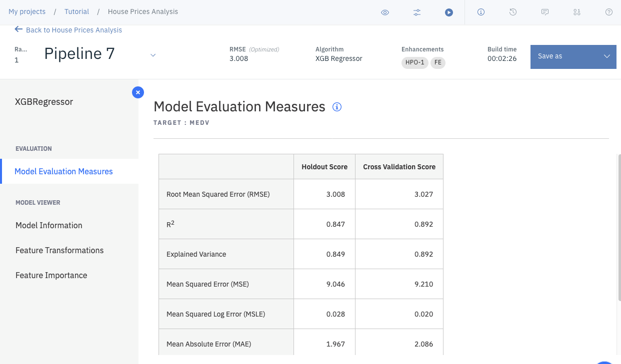Open the information panel icon in header
The height and width of the screenshot is (364, 621).
(481, 12)
